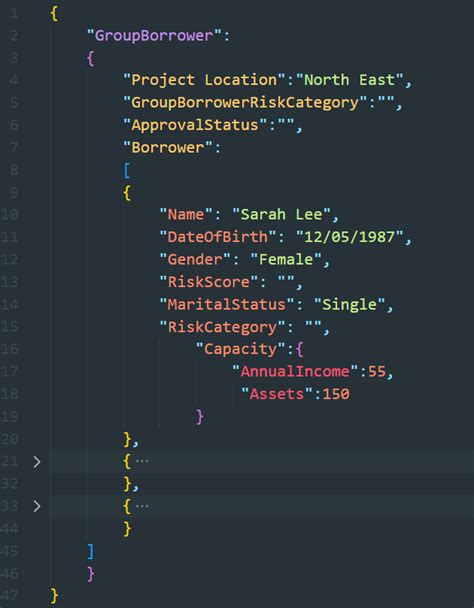Click the AnnualIncome value 55
This screenshot has width=474, height=608.
coord(377,371)
